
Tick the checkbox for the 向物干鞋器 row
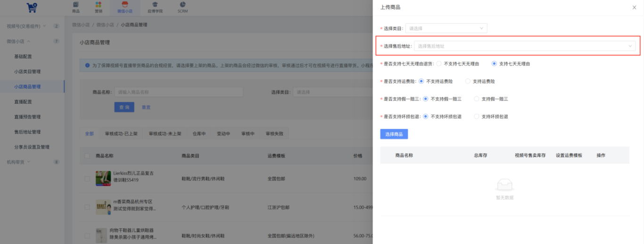coord(87,236)
